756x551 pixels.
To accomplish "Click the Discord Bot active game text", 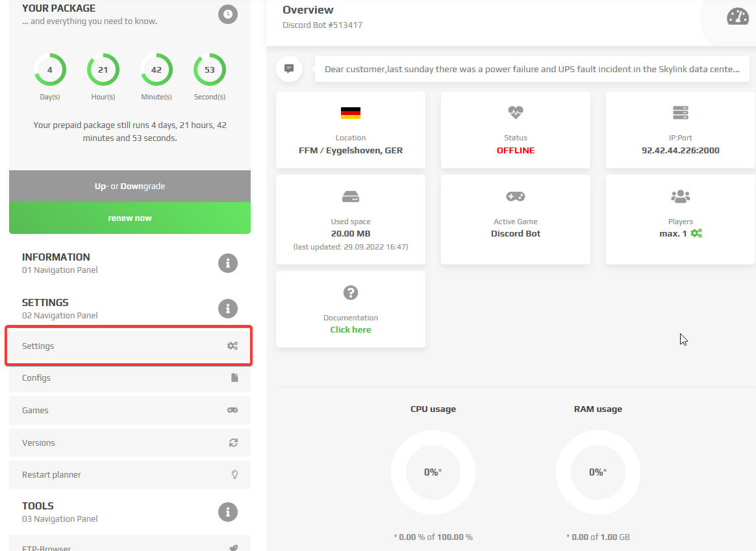I will click(x=516, y=233).
